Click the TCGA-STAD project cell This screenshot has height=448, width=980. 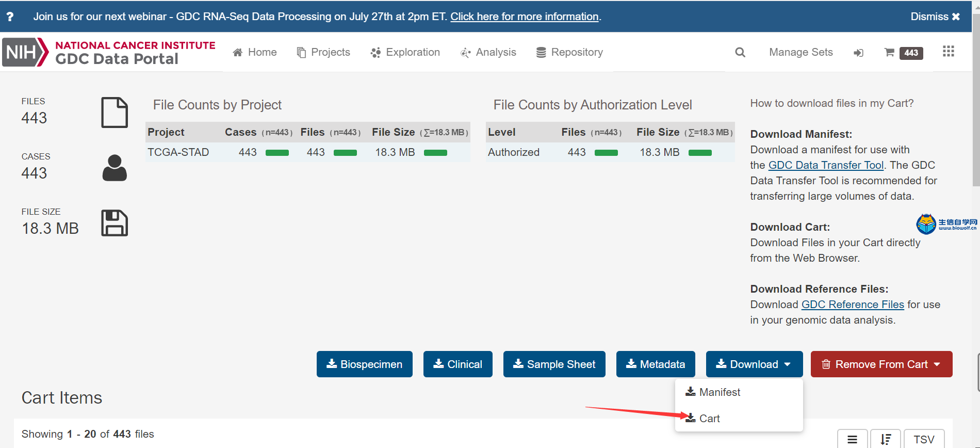pos(178,152)
